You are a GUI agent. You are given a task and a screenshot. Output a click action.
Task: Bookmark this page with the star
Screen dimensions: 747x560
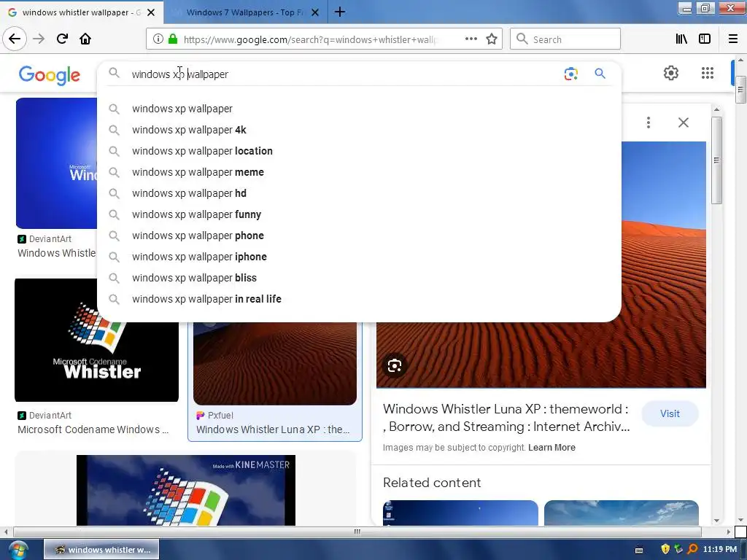[x=492, y=39]
